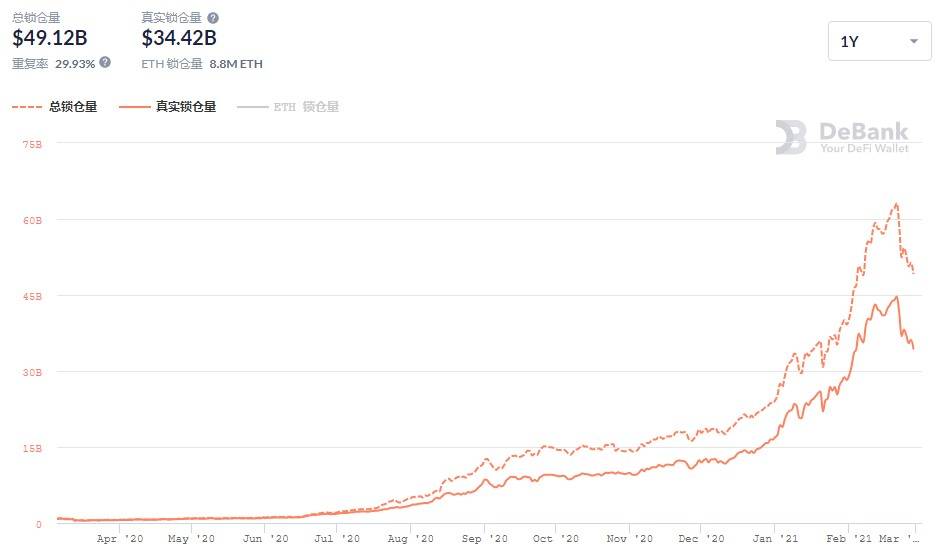This screenshot has height=556, width=943.
Task: Enable the ETH 锁仓量 legend series
Action: (306, 107)
